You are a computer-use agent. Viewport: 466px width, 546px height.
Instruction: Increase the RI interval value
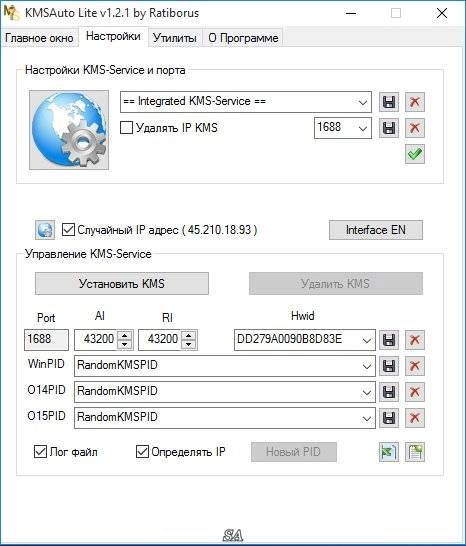tap(189, 335)
